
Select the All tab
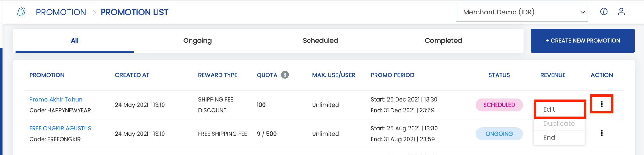[x=75, y=41]
